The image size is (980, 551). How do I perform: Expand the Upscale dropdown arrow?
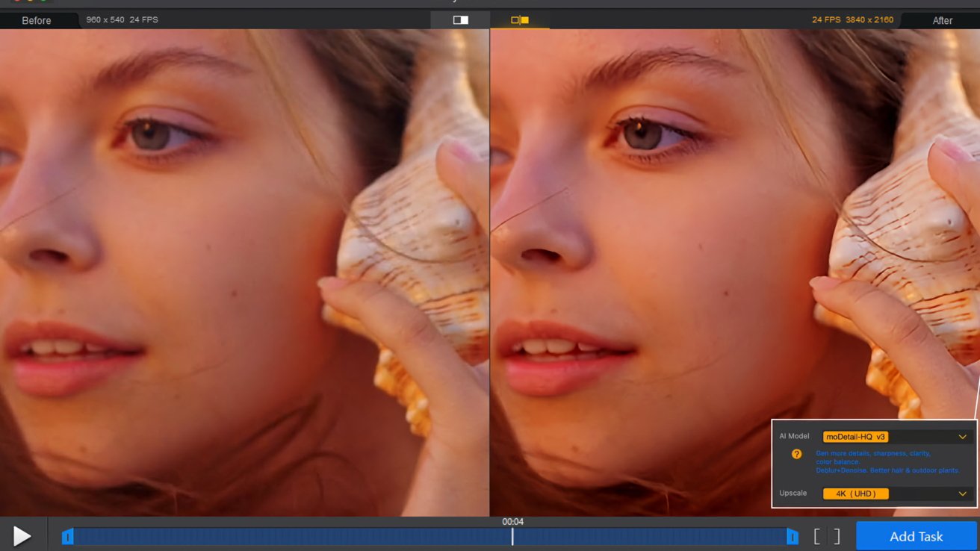(962, 494)
